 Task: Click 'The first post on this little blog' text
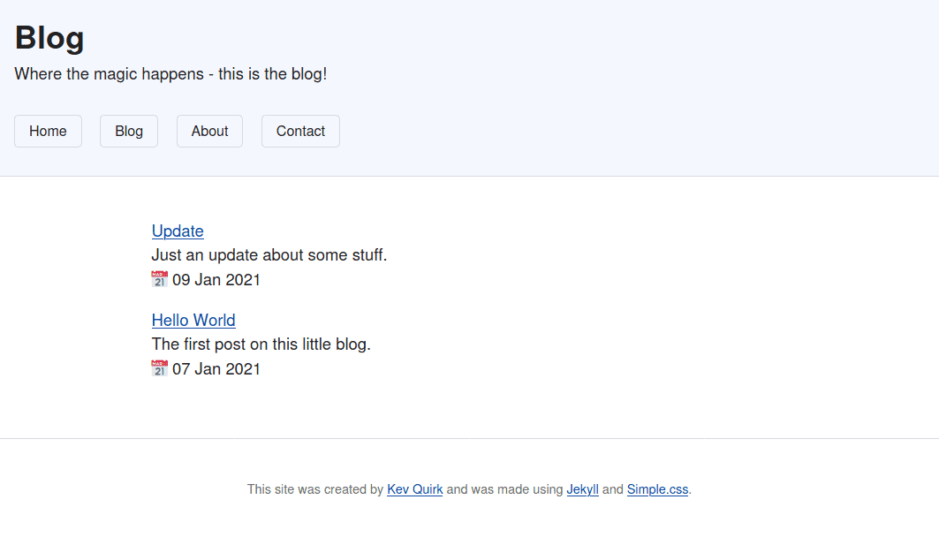click(261, 344)
